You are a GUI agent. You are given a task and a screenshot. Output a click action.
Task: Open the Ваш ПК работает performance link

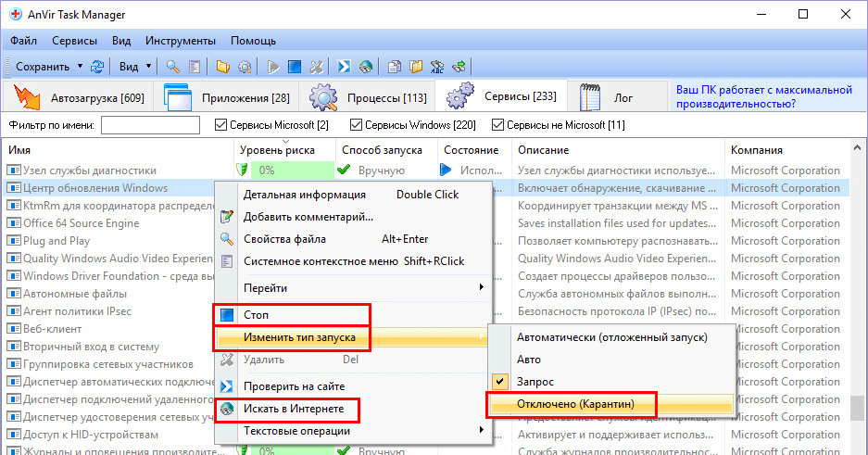(x=764, y=97)
